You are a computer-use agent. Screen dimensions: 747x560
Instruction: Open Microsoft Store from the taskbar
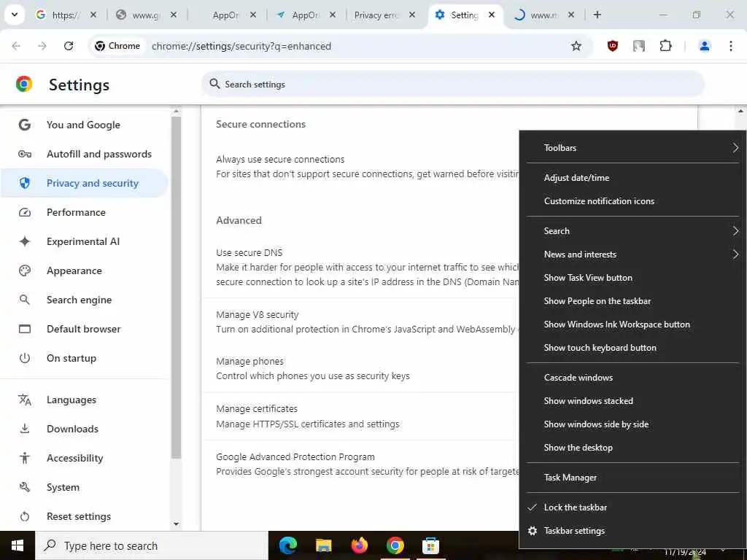point(430,545)
